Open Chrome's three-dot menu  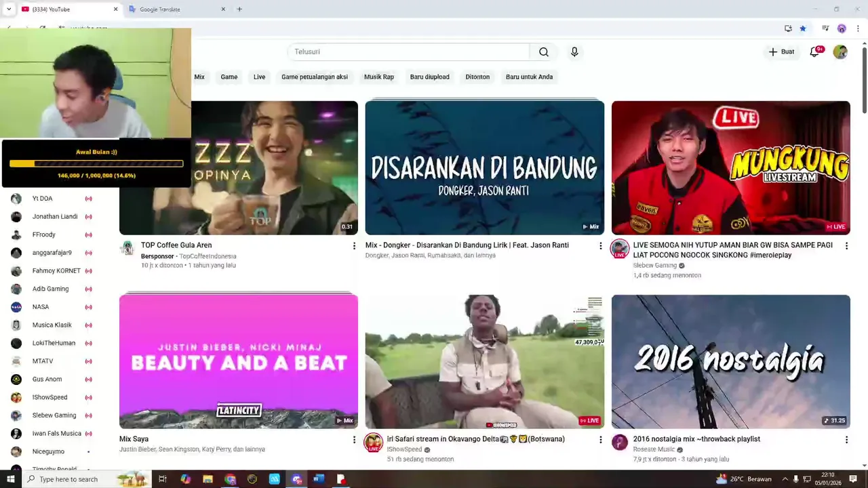(x=859, y=28)
